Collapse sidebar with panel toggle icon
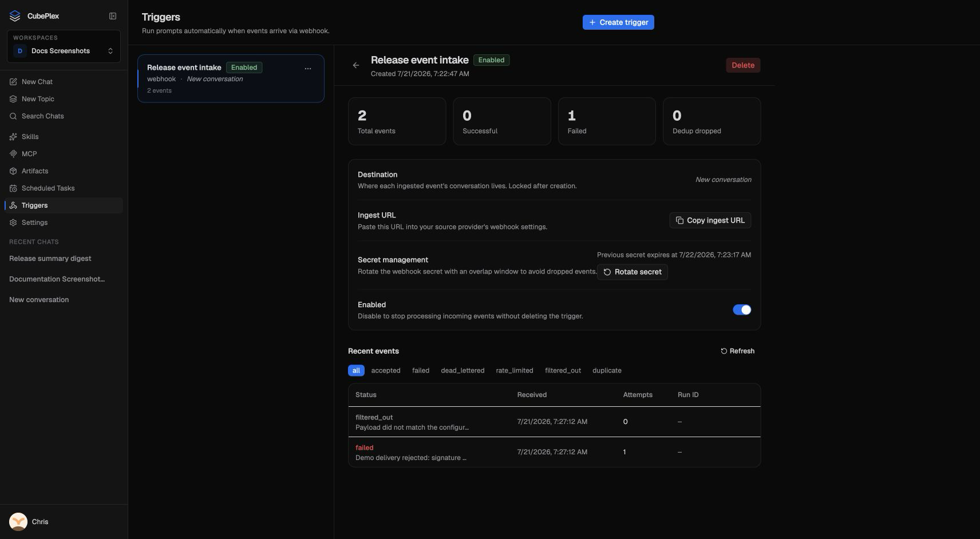Viewport: 980px width, 539px height. click(x=113, y=16)
